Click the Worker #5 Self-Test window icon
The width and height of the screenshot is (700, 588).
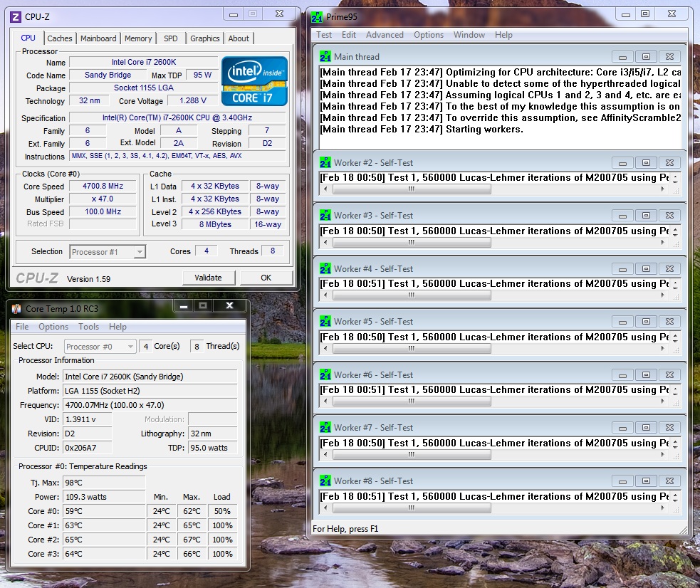(x=325, y=322)
